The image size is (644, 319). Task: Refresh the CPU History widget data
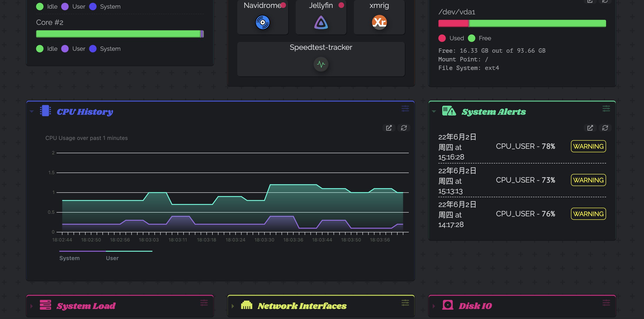click(x=404, y=128)
